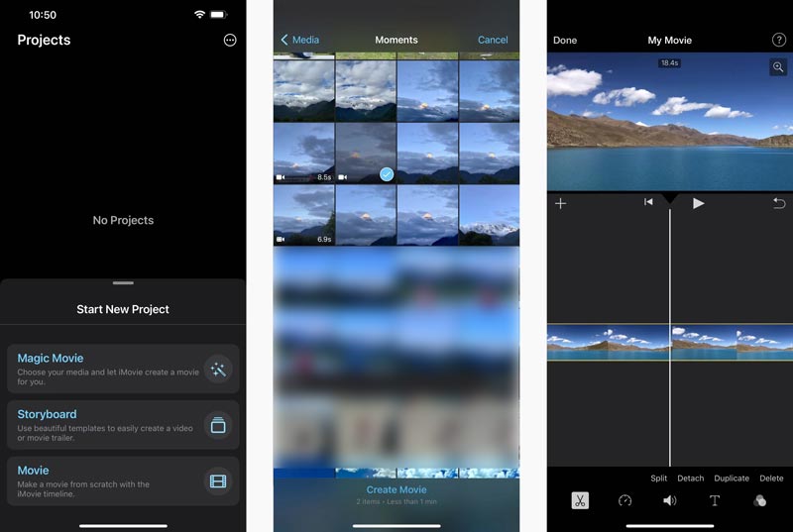Cancel the Moments media selection

click(493, 40)
